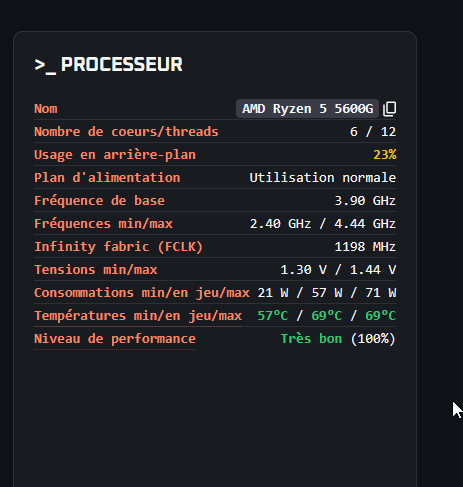Click the Infinity fabric (FCLK) label
Screen dimensions: 463x487
pyautogui.click(x=119, y=247)
